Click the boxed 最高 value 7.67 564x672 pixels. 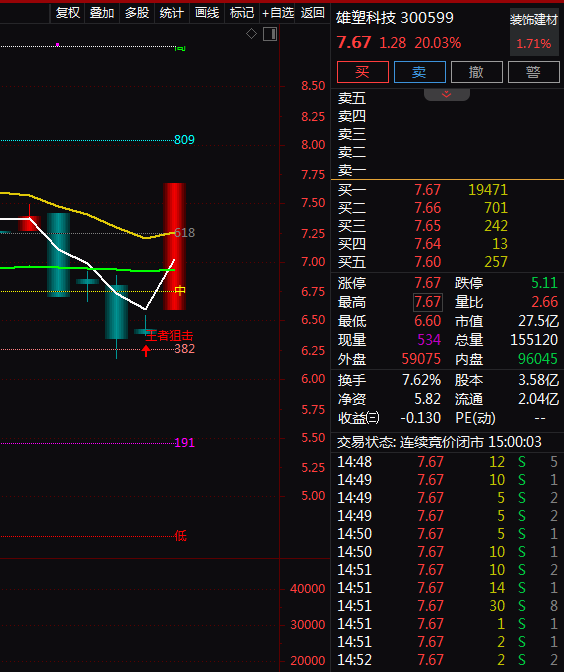tap(428, 302)
